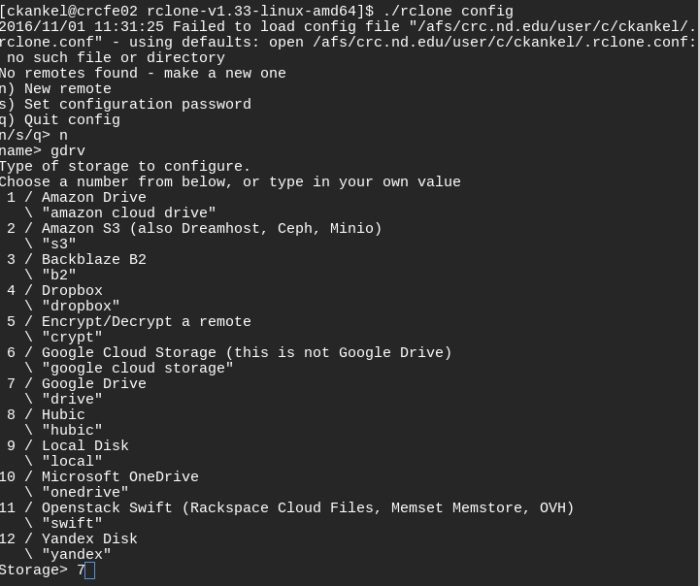Image resolution: width=700 pixels, height=586 pixels.
Task: Click the "Microsoft OneDrive" storage entry
Action: click(120, 477)
